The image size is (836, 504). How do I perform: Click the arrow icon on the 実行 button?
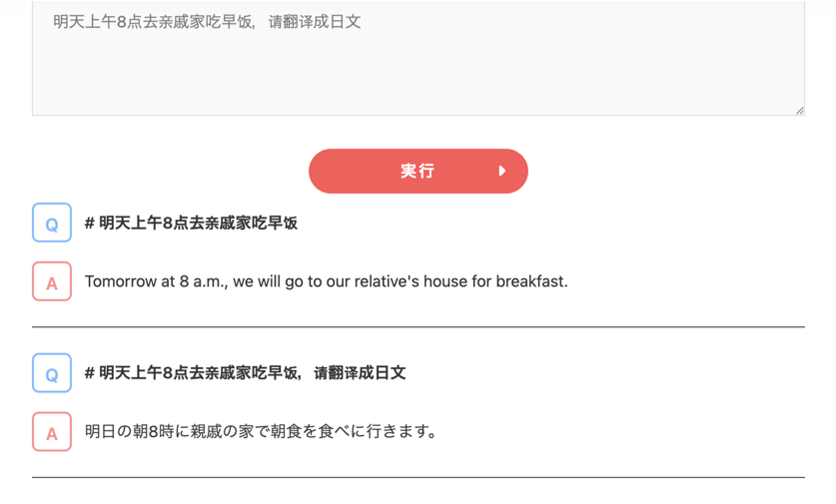[501, 171]
